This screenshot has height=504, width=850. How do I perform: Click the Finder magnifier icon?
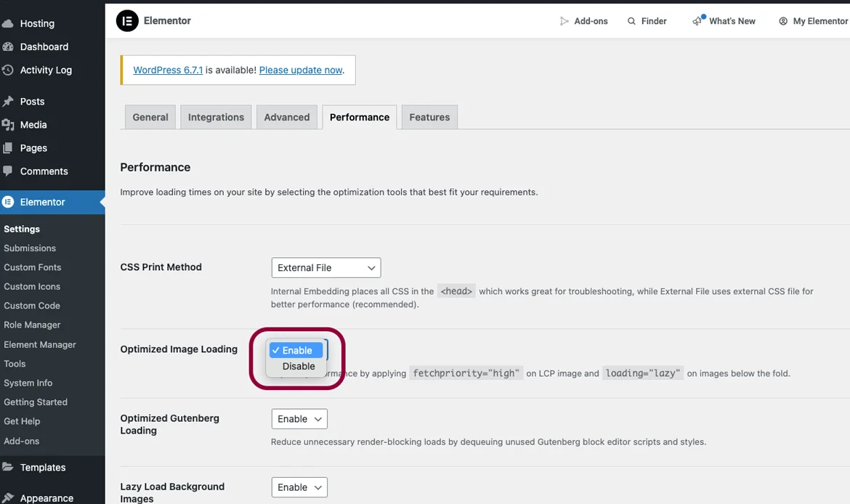[631, 21]
